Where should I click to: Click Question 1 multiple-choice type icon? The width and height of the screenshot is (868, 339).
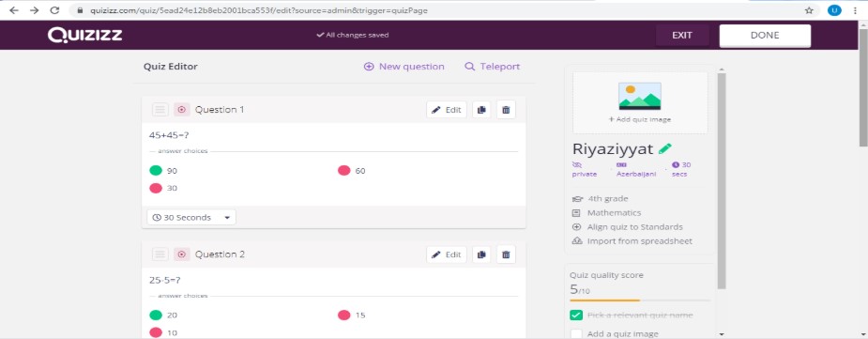click(181, 110)
